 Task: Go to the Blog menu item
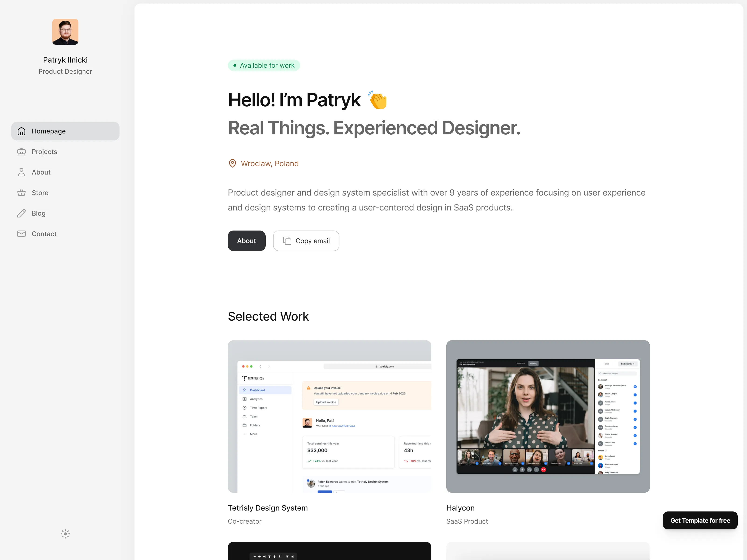65,213
